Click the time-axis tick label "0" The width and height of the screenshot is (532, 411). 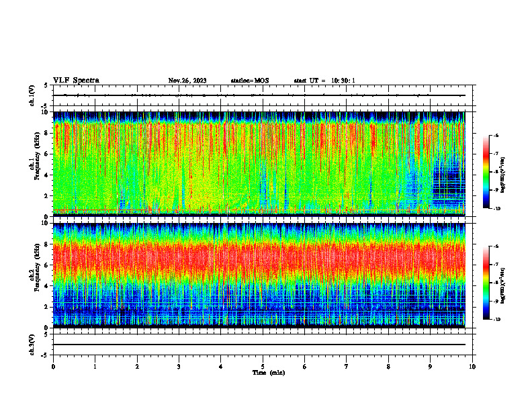point(53,367)
